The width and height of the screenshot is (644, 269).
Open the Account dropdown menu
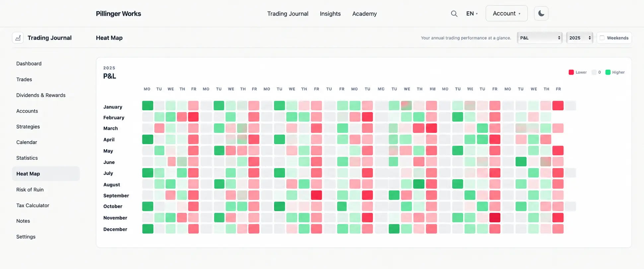click(x=507, y=14)
